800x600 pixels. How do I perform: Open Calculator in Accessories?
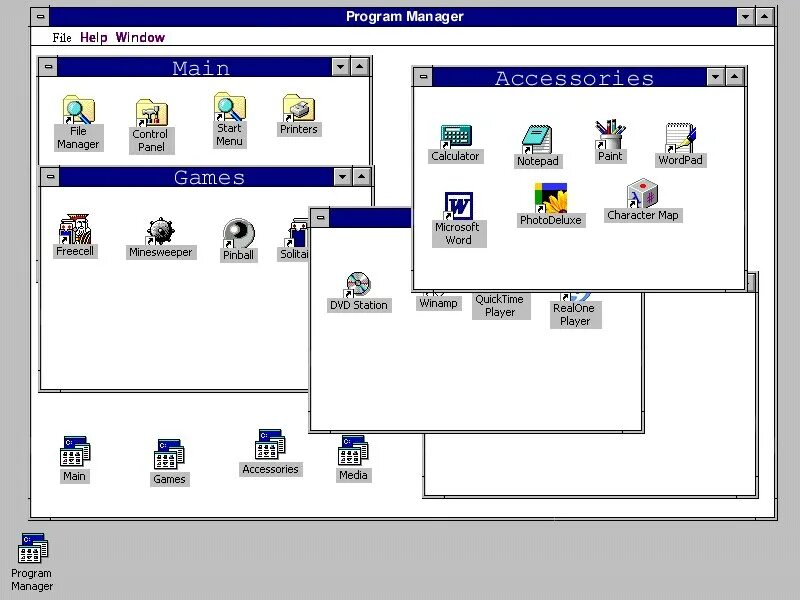pyautogui.click(x=455, y=143)
